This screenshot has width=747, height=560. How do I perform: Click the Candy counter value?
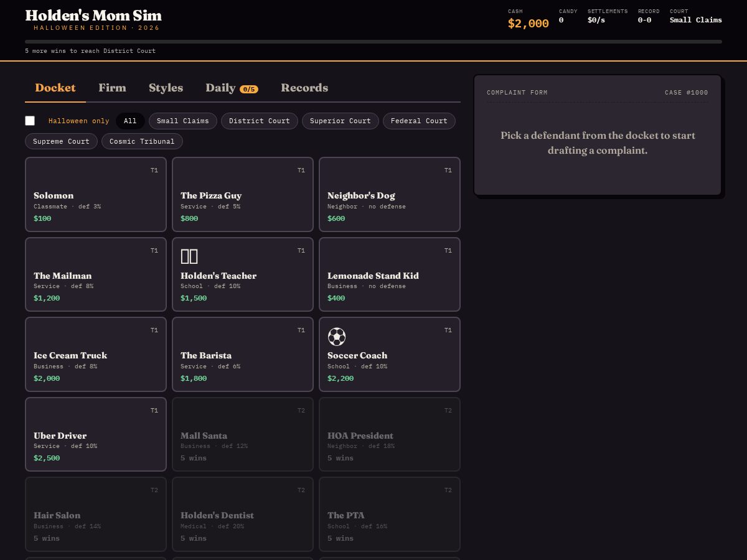coord(561,20)
